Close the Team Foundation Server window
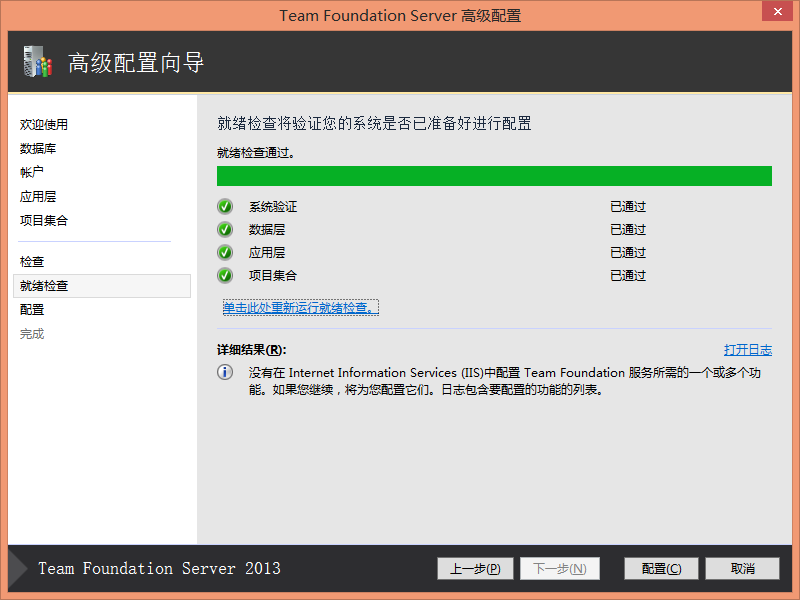 click(778, 11)
